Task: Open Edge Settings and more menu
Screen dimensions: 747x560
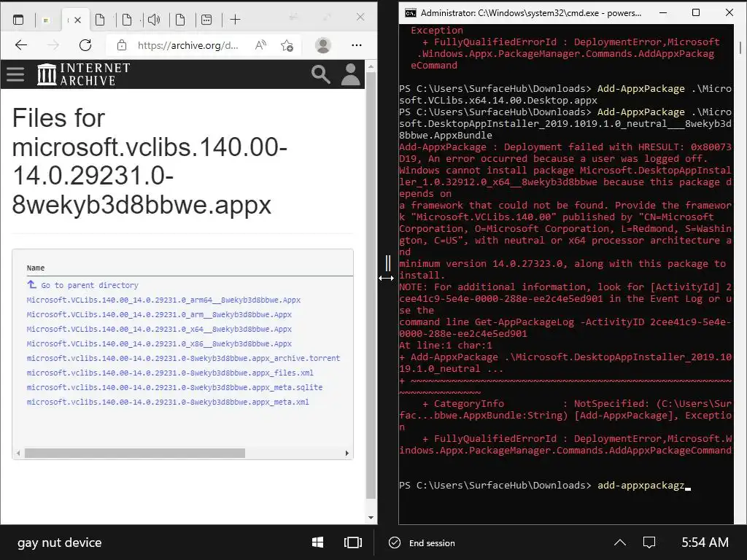Action: [356, 45]
